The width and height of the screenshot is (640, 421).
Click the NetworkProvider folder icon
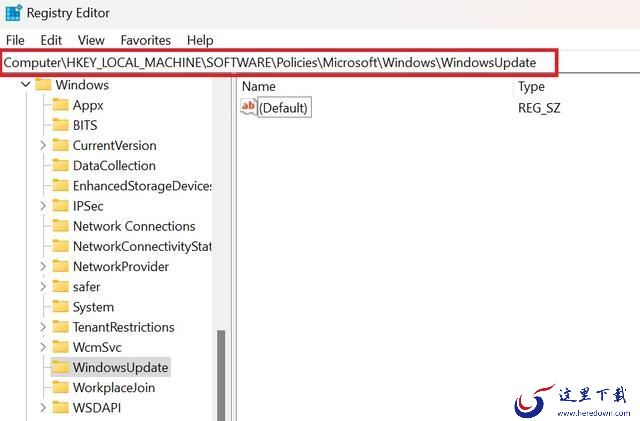pos(60,266)
